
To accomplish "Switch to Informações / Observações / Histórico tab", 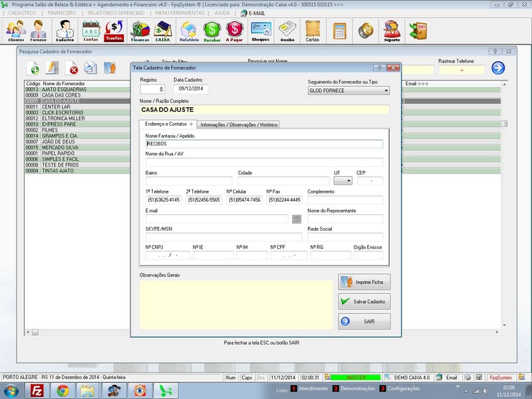I will click(239, 124).
